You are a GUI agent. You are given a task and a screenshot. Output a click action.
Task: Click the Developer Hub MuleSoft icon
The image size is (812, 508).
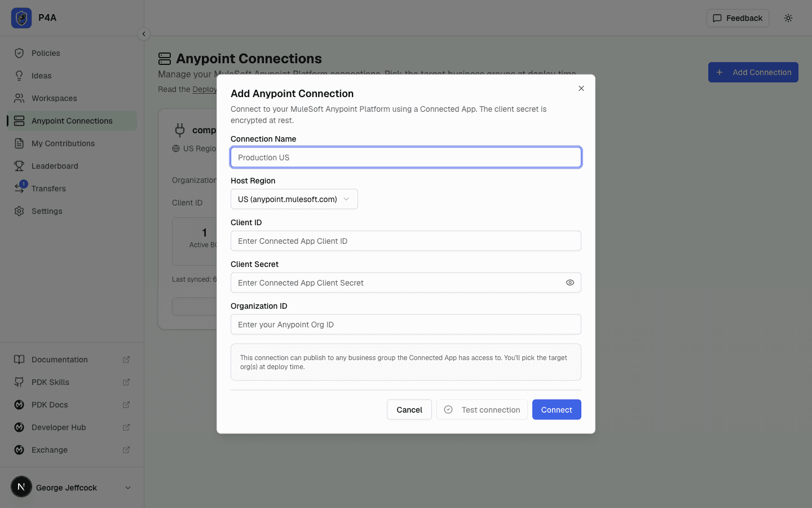[19, 427]
